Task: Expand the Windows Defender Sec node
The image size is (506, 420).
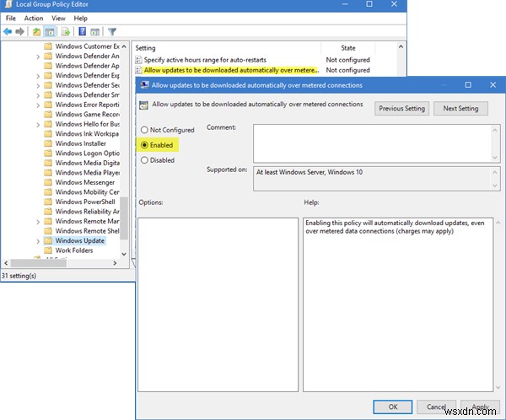Action: pyautogui.click(x=38, y=86)
